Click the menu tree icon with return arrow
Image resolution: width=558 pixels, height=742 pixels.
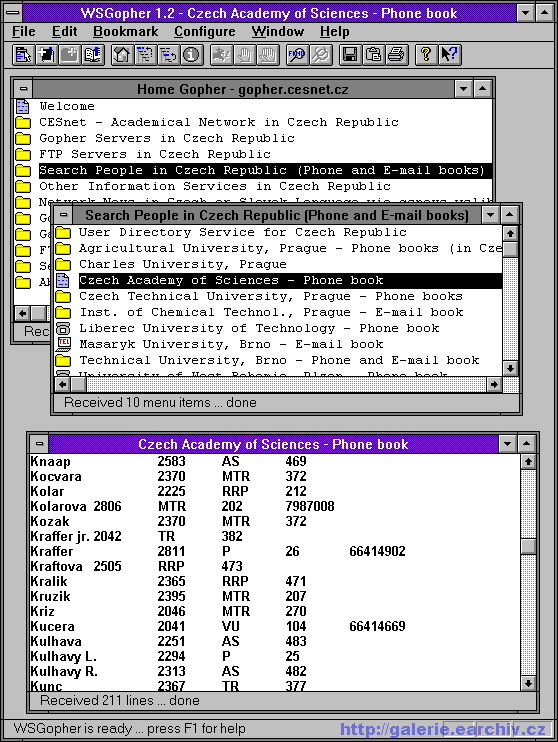pyautogui.click(x=168, y=54)
